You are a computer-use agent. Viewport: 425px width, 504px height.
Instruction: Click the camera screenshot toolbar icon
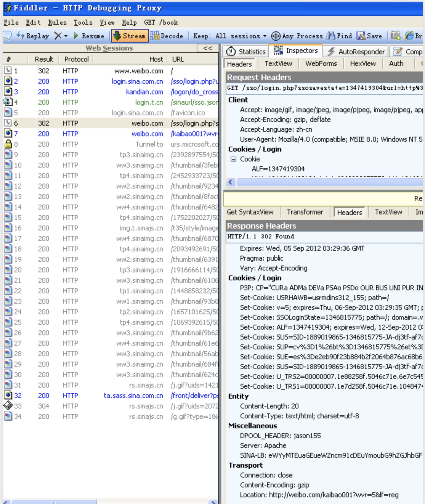[x=395, y=36]
